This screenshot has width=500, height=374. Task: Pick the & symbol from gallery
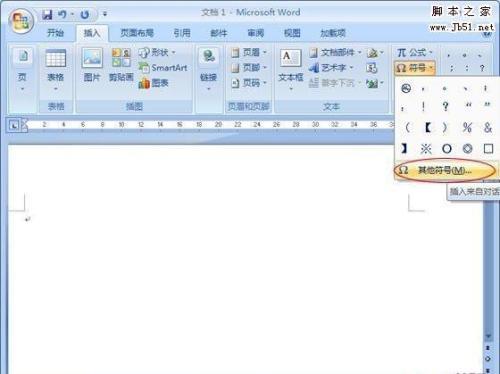pyautogui.click(x=488, y=127)
